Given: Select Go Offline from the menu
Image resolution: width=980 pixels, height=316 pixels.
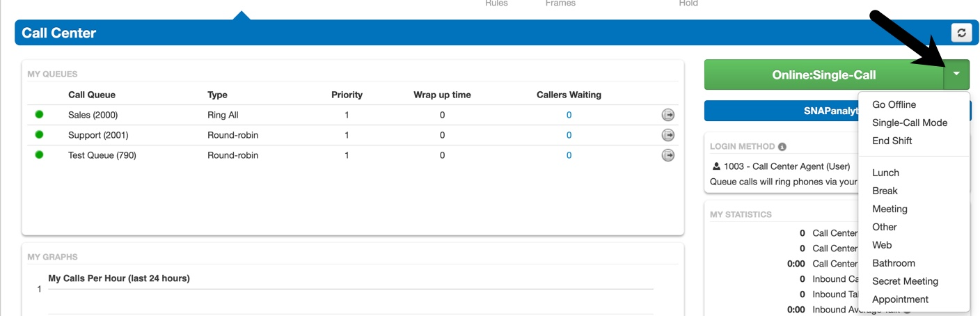Looking at the screenshot, I should (x=894, y=104).
